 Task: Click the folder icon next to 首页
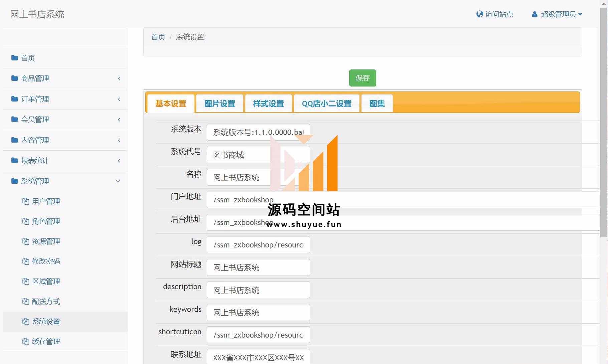(14, 58)
